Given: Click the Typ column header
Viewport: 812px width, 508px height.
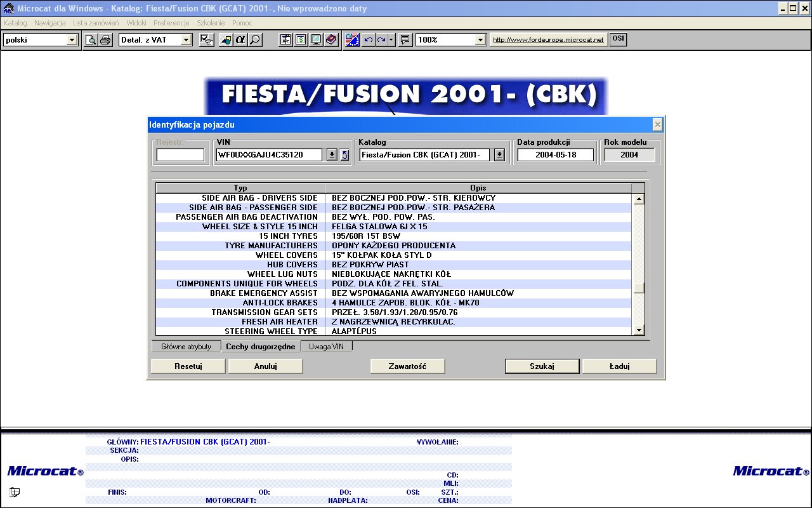Looking at the screenshot, I should point(240,188).
